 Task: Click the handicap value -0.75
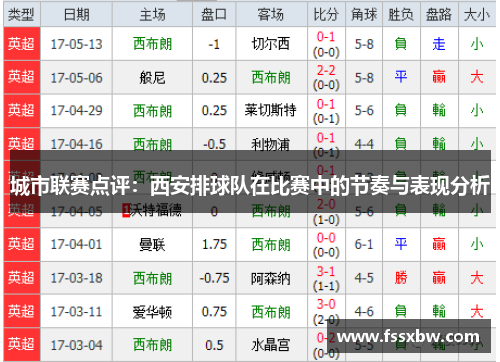click(x=214, y=278)
